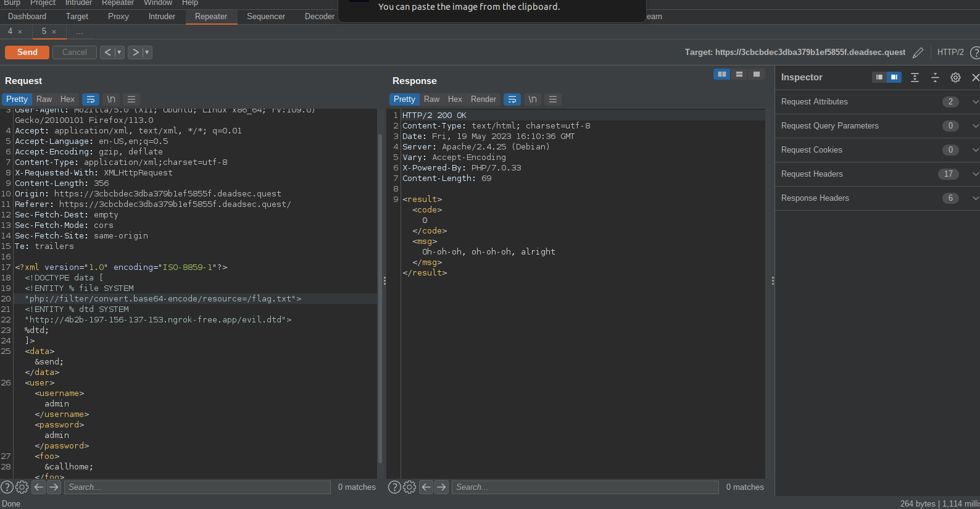Expand Request Cookies section
The height and width of the screenshot is (509, 980).
tap(878, 150)
